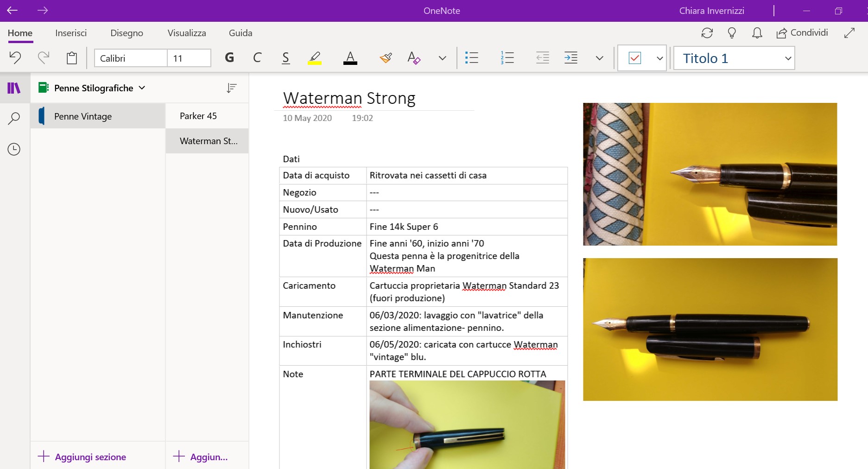Open the notifications bell
Image resolution: width=868 pixels, height=469 pixels.
point(757,33)
